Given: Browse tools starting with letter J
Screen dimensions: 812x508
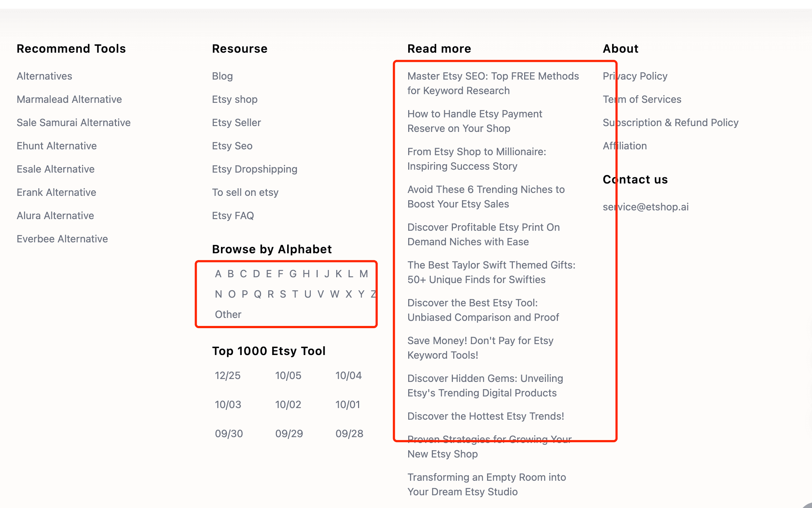Looking at the screenshot, I should coord(327,274).
